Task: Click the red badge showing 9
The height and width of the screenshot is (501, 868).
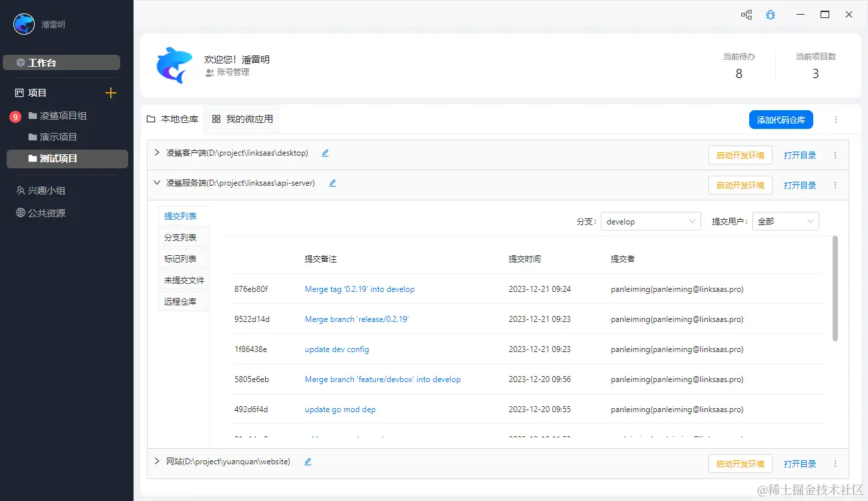Action: pyautogui.click(x=15, y=117)
